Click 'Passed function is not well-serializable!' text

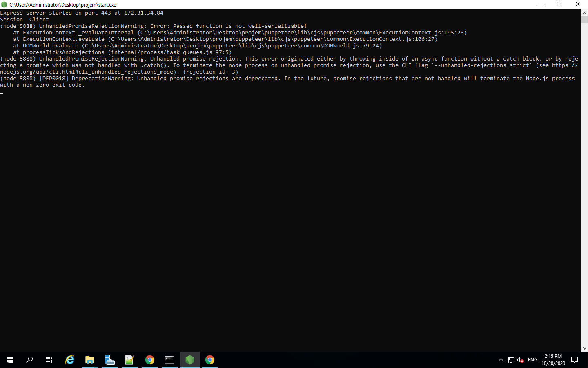(x=240, y=26)
